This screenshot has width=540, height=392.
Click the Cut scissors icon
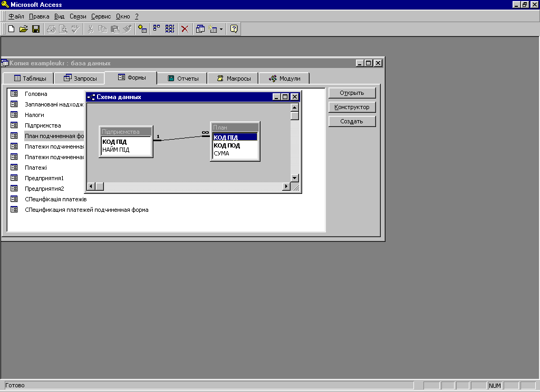click(x=91, y=29)
